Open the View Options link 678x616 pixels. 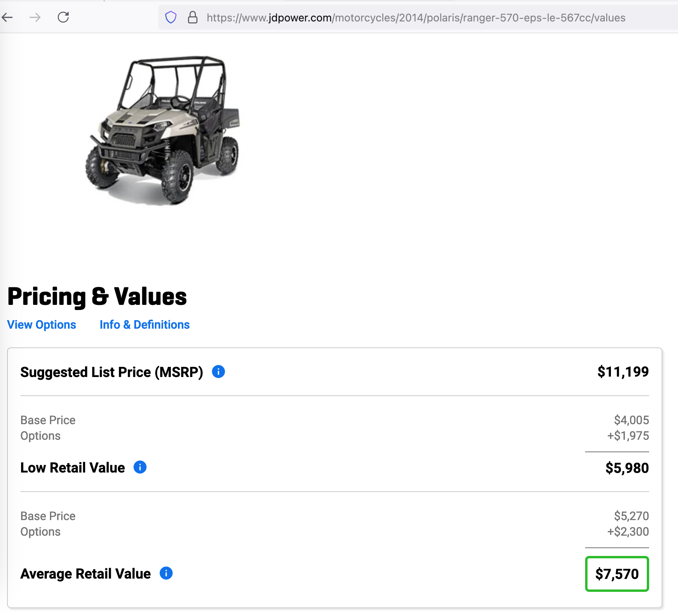click(42, 325)
